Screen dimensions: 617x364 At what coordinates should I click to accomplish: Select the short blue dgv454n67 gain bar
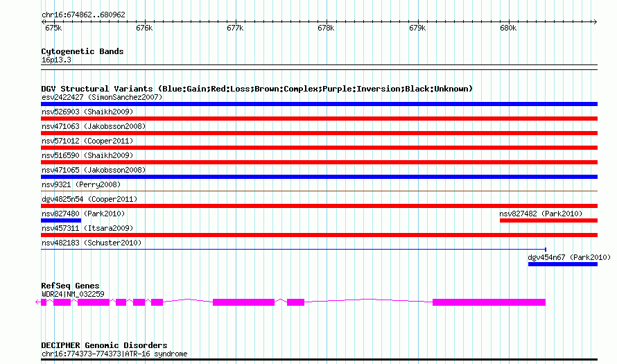pos(563,264)
